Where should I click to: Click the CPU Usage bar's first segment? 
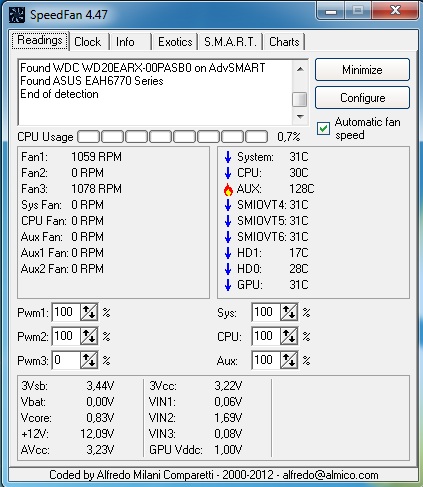[x=88, y=137]
